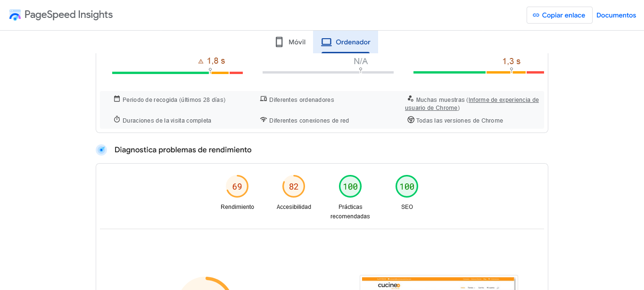This screenshot has height=290, width=644.
Task: Open the Accesibilidad score gauge 82
Action: [x=294, y=186]
